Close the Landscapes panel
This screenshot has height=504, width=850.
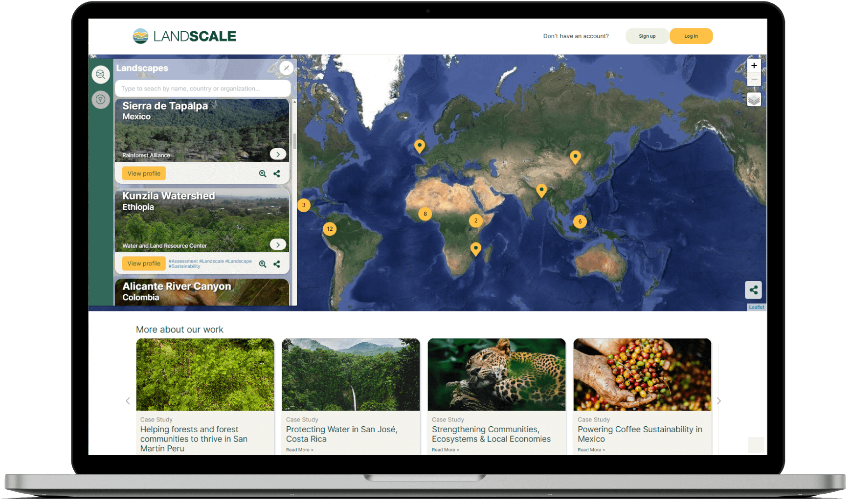(x=287, y=68)
